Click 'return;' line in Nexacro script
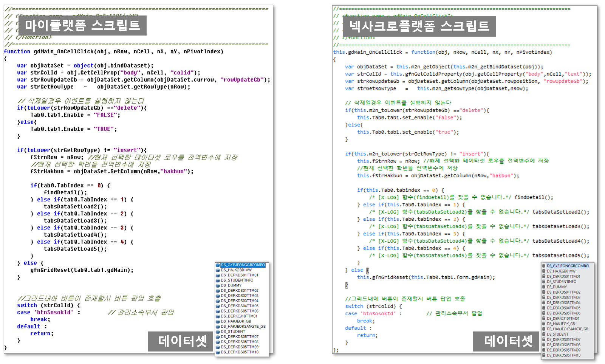 click(367, 335)
